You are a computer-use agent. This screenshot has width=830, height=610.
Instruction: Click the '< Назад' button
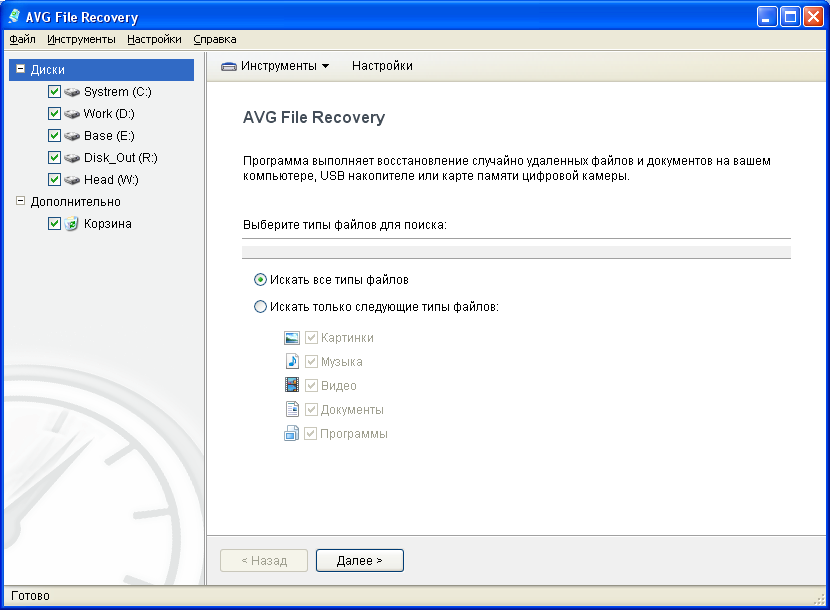pyautogui.click(x=264, y=560)
